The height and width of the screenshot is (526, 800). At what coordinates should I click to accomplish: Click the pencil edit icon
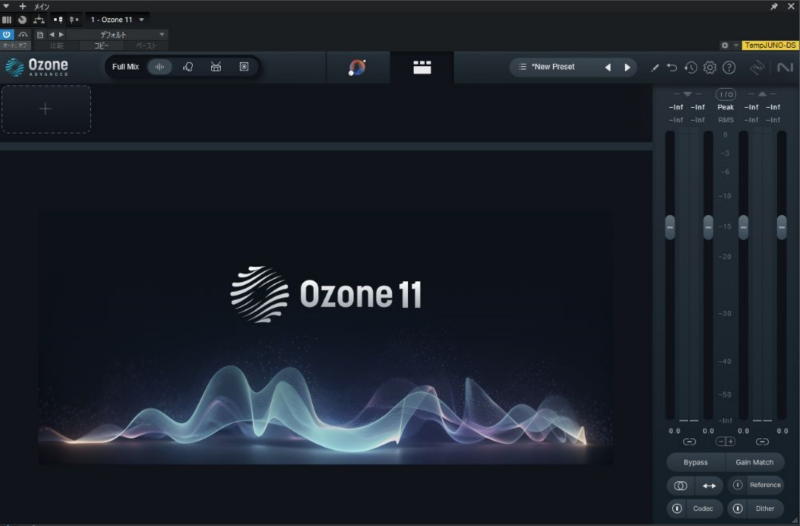click(x=655, y=68)
